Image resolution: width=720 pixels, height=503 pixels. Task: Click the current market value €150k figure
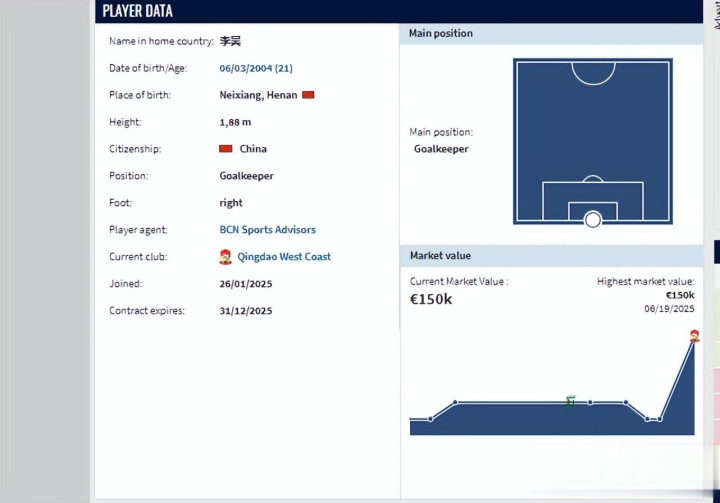(x=431, y=299)
